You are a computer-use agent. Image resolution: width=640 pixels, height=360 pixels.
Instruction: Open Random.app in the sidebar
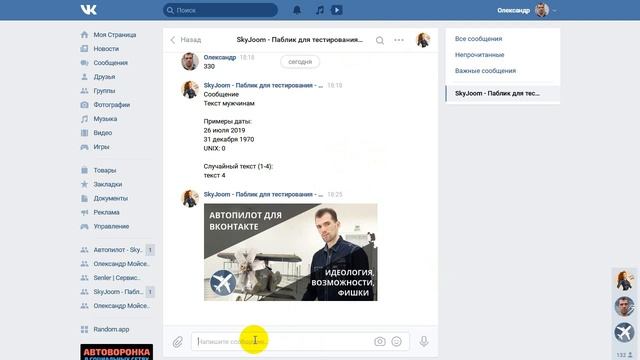point(111,329)
